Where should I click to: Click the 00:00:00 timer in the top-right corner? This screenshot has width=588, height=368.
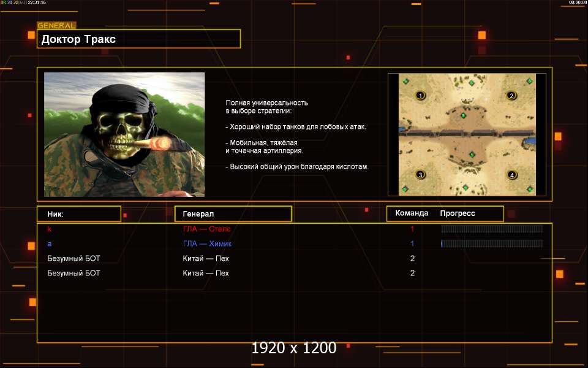click(578, 2)
